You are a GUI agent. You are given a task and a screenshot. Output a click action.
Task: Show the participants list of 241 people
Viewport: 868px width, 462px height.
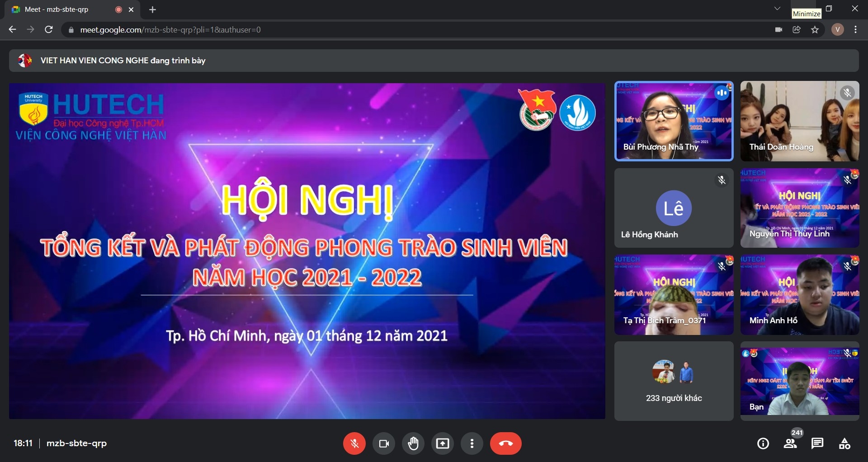pos(790,443)
